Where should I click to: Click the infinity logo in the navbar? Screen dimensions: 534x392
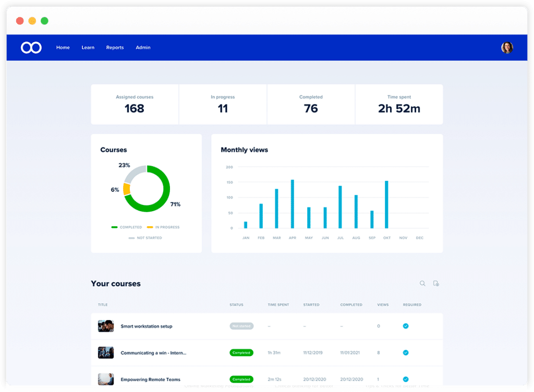[31, 47]
